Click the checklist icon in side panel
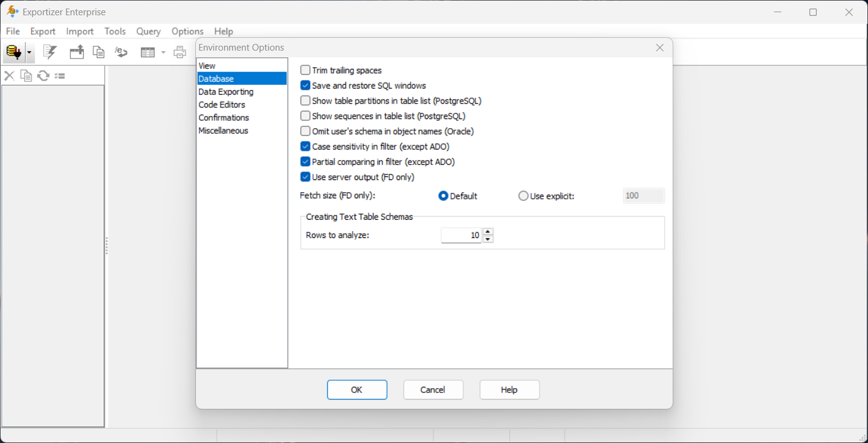This screenshot has width=868, height=443. pyautogui.click(x=60, y=76)
